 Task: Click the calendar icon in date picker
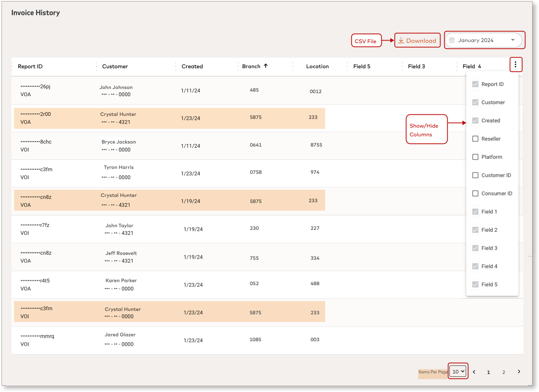pos(452,40)
